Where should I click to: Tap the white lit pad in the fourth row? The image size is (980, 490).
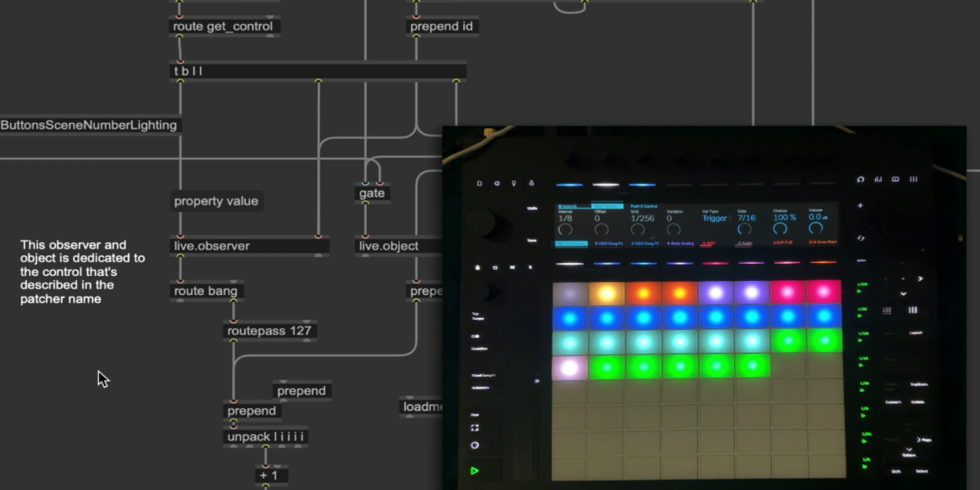coord(569,368)
